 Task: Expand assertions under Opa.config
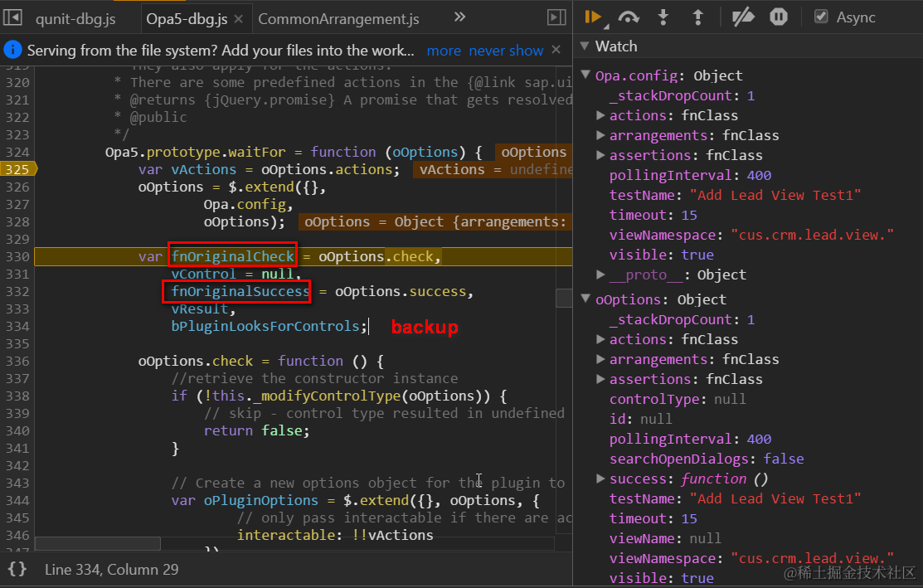pyautogui.click(x=600, y=155)
